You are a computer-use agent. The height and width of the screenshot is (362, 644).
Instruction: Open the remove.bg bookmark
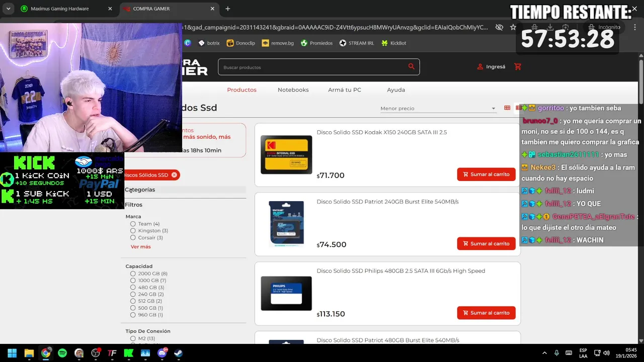[278, 43]
